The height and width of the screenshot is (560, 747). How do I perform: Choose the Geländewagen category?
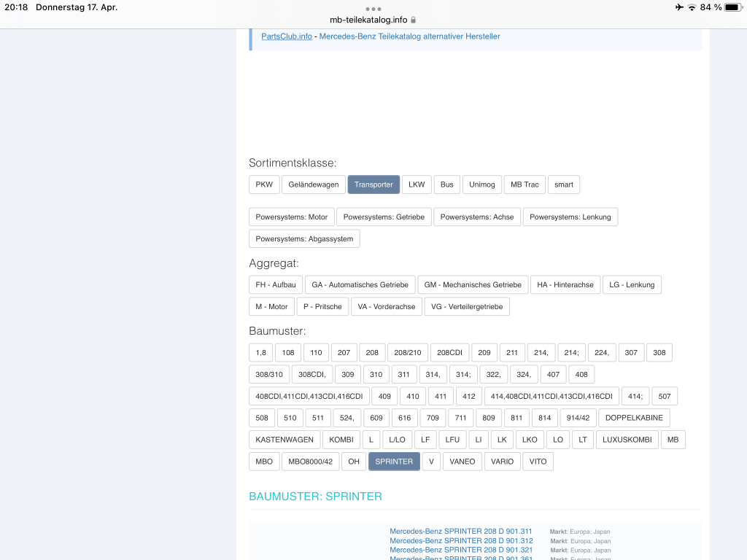(x=314, y=184)
